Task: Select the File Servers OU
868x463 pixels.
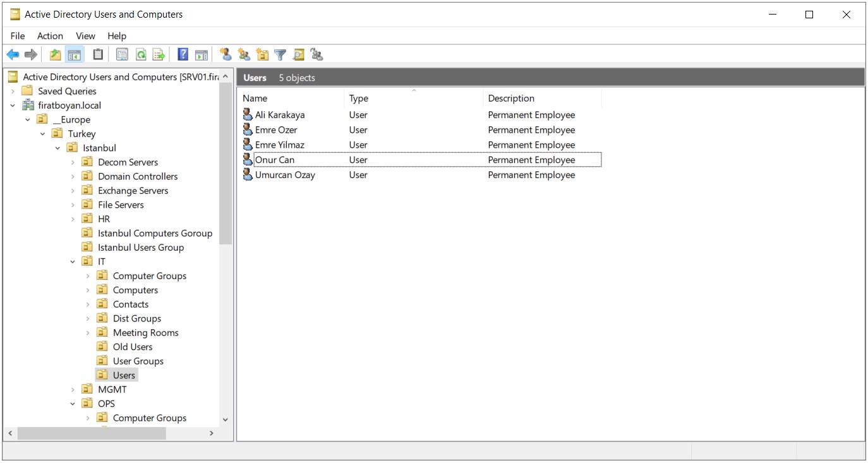Action: click(121, 205)
